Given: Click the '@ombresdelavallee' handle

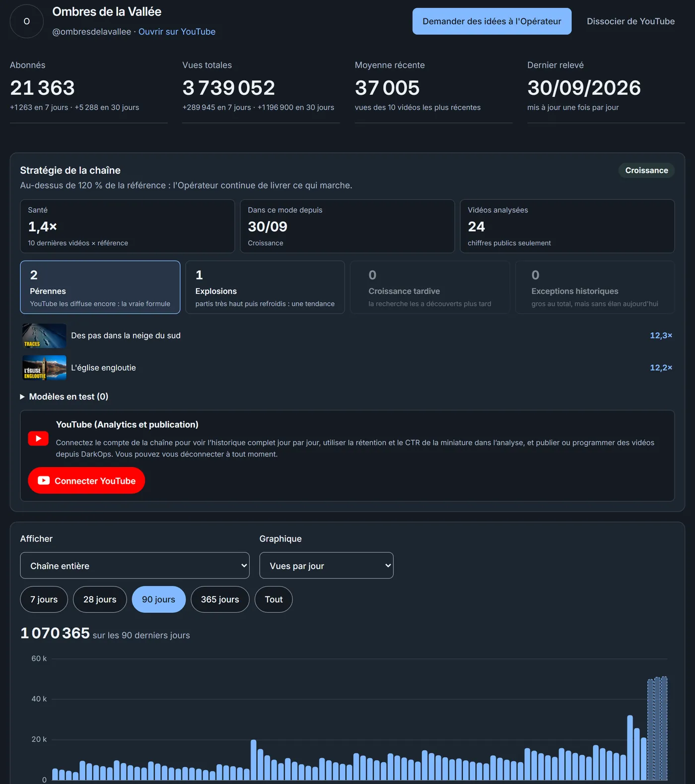Looking at the screenshot, I should pos(92,32).
